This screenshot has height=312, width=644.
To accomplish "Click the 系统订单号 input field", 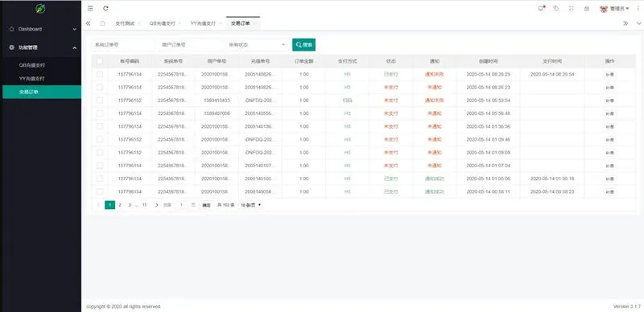I will pyautogui.click(x=123, y=45).
